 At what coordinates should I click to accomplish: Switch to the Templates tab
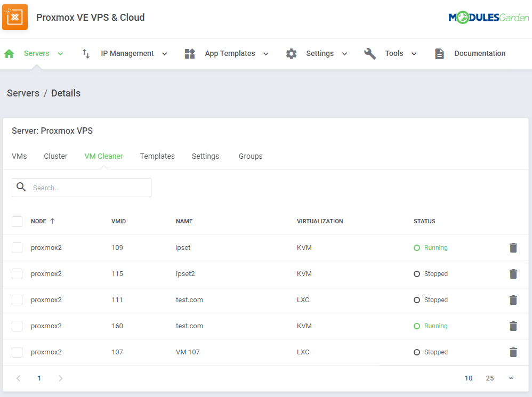pos(157,156)
